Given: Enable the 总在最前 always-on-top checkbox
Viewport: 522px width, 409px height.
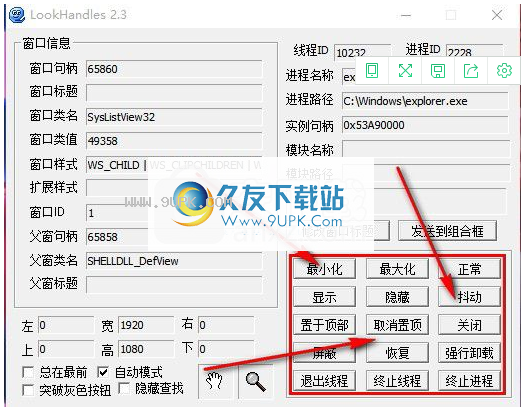Looking at the screenshot, I should (28, 372).
